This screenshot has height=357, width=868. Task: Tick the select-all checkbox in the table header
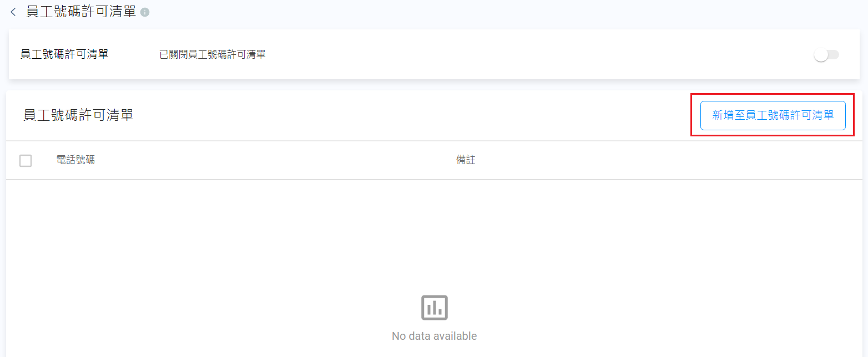click(x=26, y=161)
